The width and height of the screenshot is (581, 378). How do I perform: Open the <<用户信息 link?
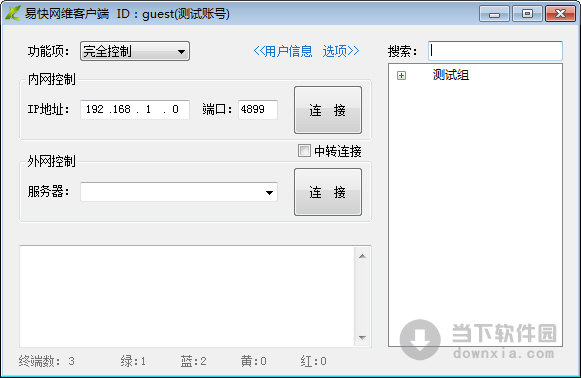[283, 51]
